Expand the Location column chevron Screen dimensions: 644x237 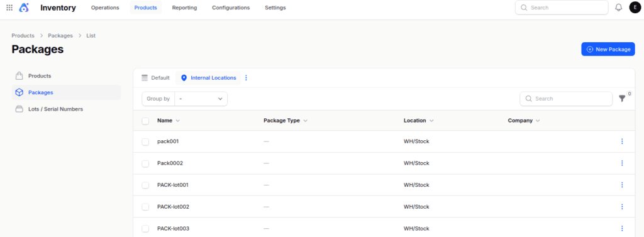click(431, 121)
